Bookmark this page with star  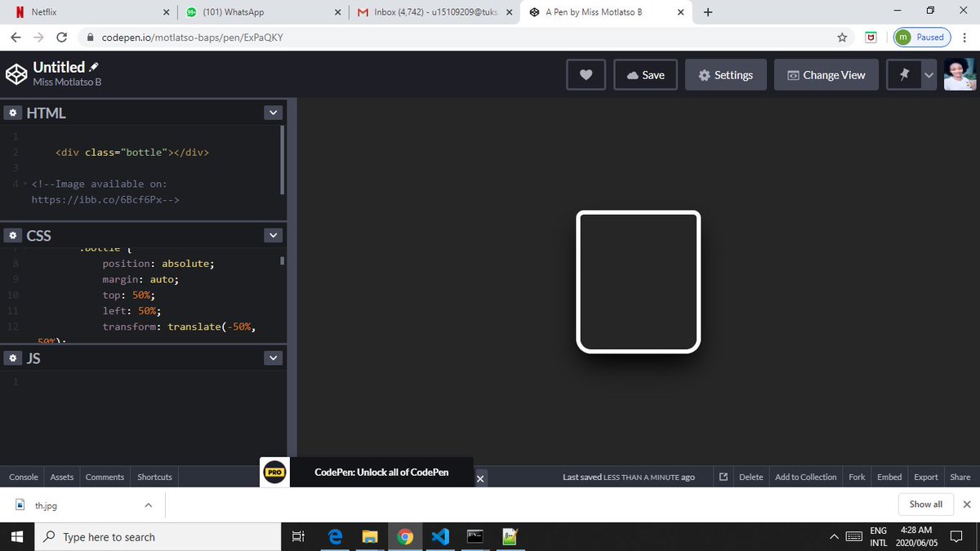click(x=842, y=38)
